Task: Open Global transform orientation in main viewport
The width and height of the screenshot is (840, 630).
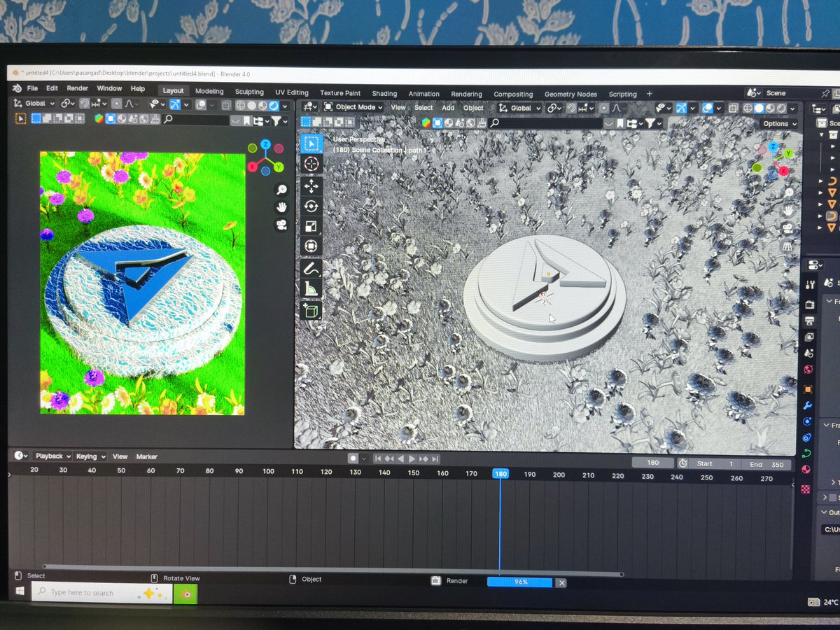Action: coord(519,108)
